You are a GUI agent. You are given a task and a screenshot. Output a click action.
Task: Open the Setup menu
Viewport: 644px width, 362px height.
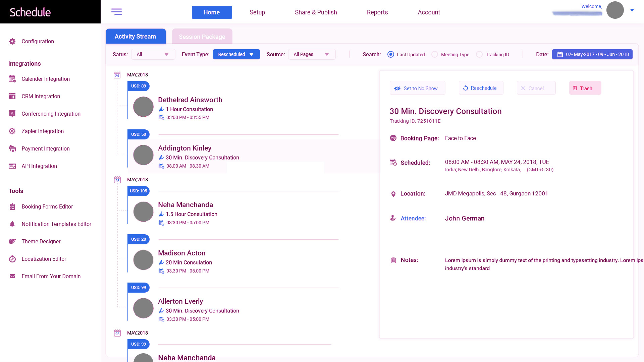coord(257,12)
